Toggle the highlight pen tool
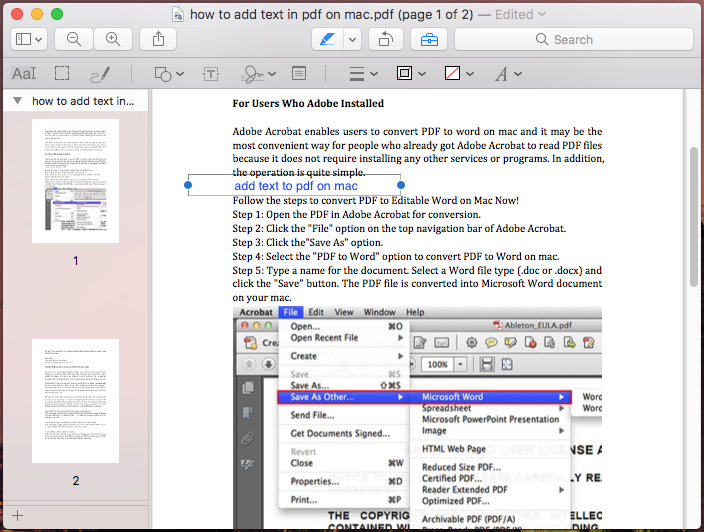This screenshot has height=532, width=704. pos(327,40)
